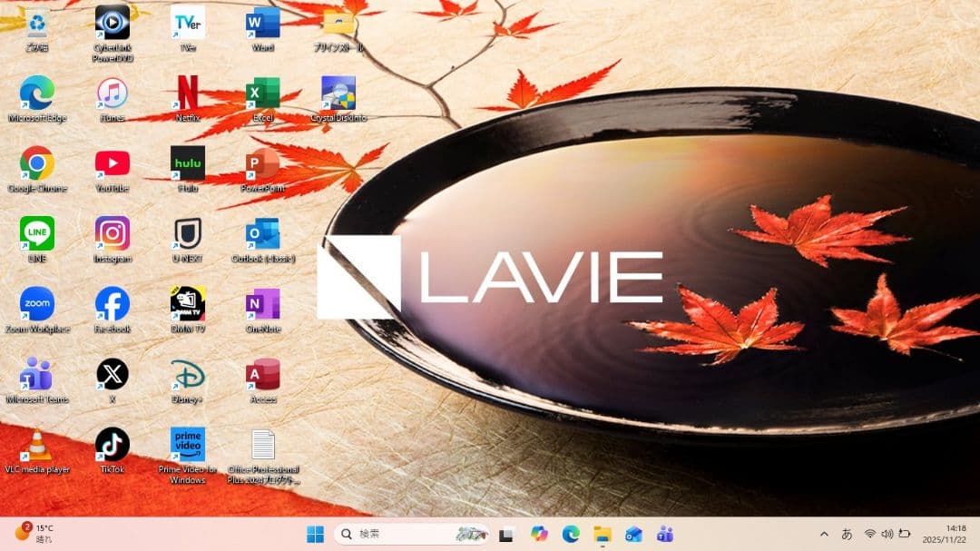This screenshot has height=551, width=980.
Task: Open File Explorer from the taskbar
Action: point(602,535)
